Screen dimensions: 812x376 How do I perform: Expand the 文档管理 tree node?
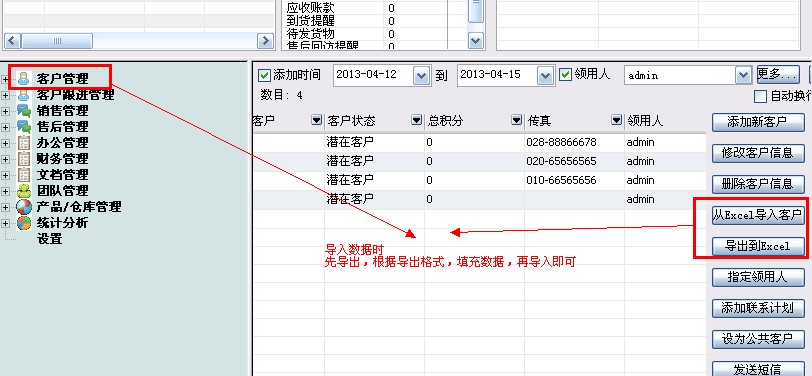(6, 176)
